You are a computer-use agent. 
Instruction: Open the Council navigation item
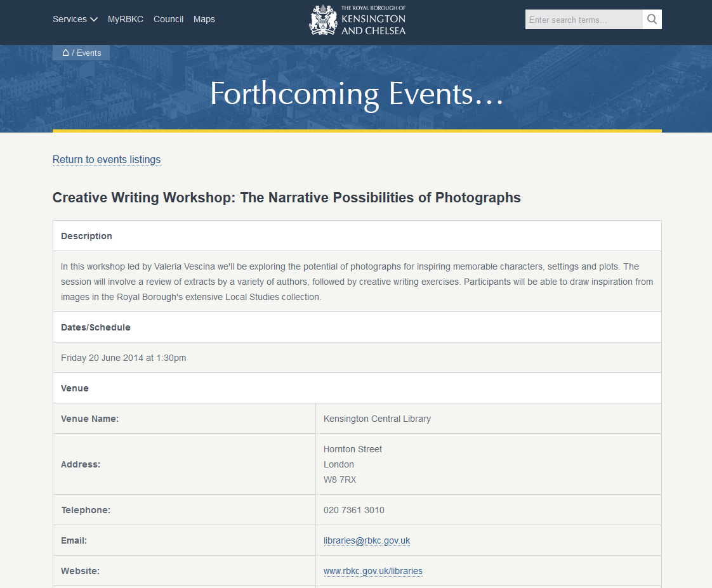tap(168, 19)
